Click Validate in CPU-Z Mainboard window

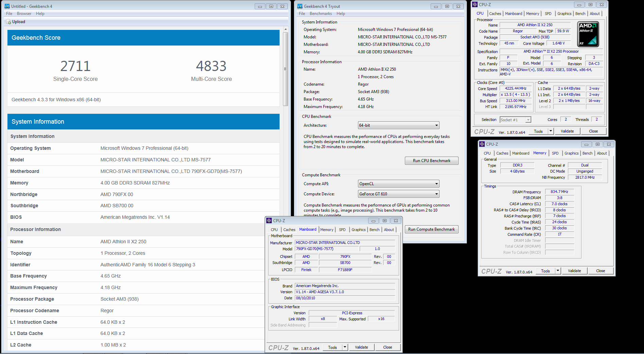click(x=361, y=347)
